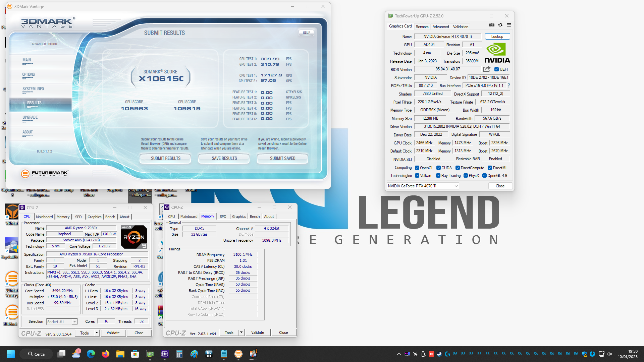The height and width of the screenshot is (362, 644).
Task: Toggle the OpenCL checkbox
Action: coord(417,168)
